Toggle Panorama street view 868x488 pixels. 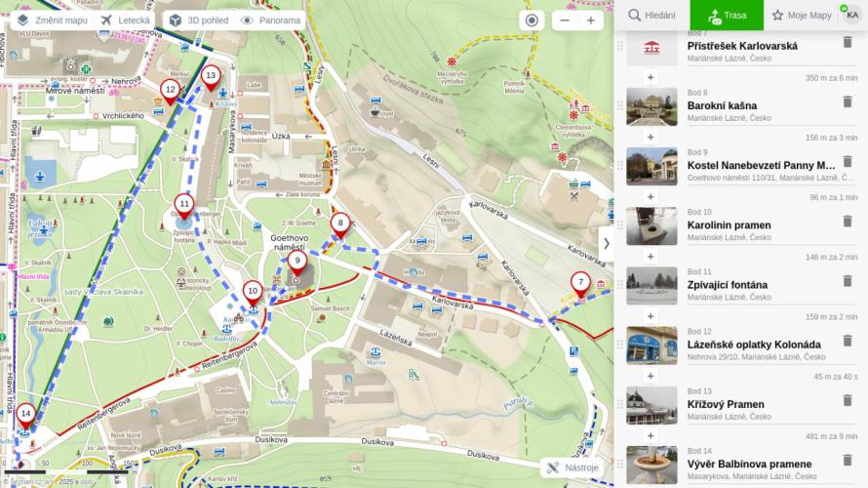[271, 20]
